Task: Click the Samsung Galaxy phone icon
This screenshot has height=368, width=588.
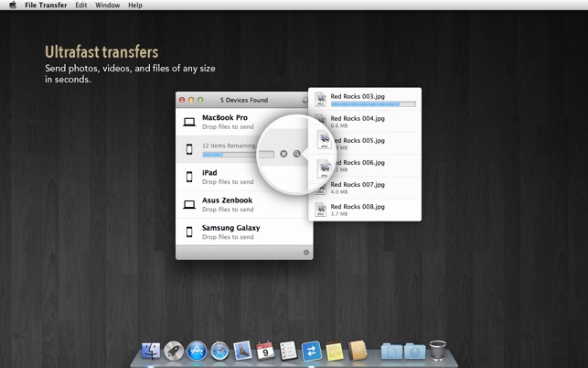Action: pos(189,233)
